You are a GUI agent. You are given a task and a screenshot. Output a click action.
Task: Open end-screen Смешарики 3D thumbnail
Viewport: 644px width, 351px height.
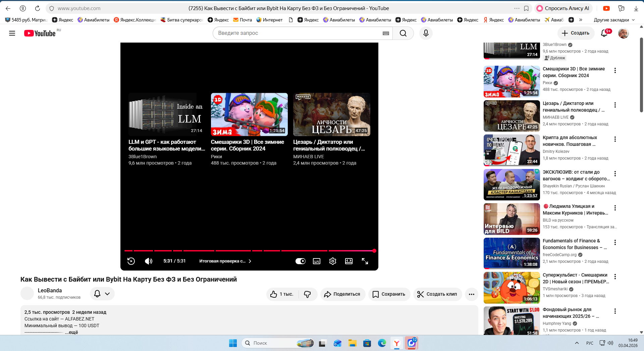point(249,114)
